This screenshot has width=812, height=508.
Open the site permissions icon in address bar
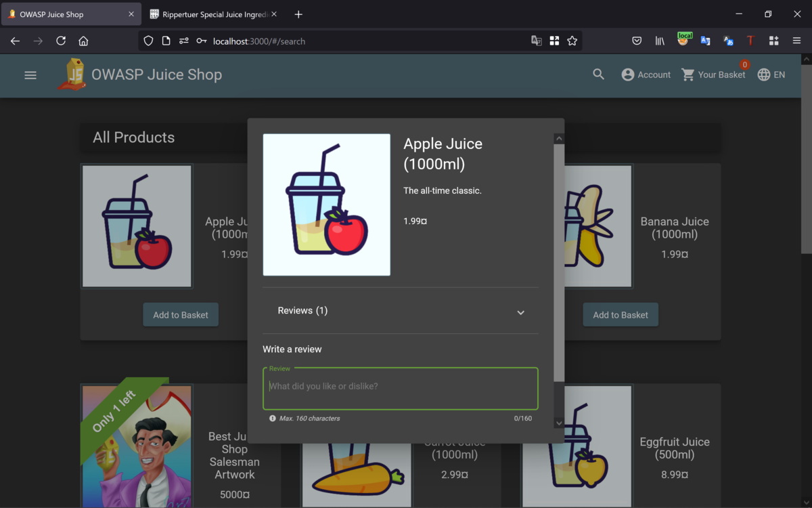coord(183,41)
